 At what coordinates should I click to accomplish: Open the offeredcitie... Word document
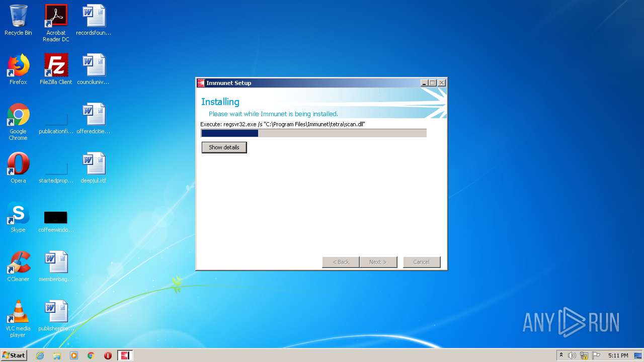(x=94, y=119)
